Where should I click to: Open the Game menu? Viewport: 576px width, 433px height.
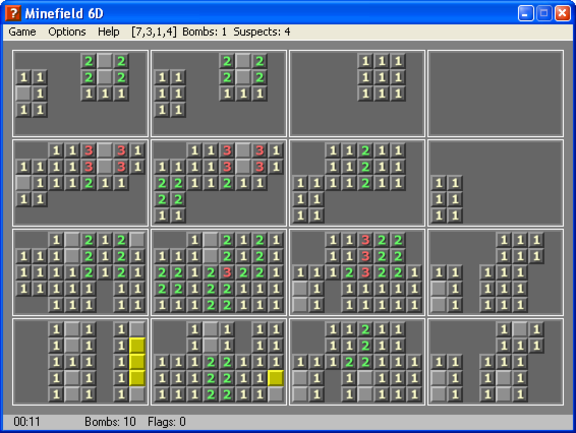22,32
